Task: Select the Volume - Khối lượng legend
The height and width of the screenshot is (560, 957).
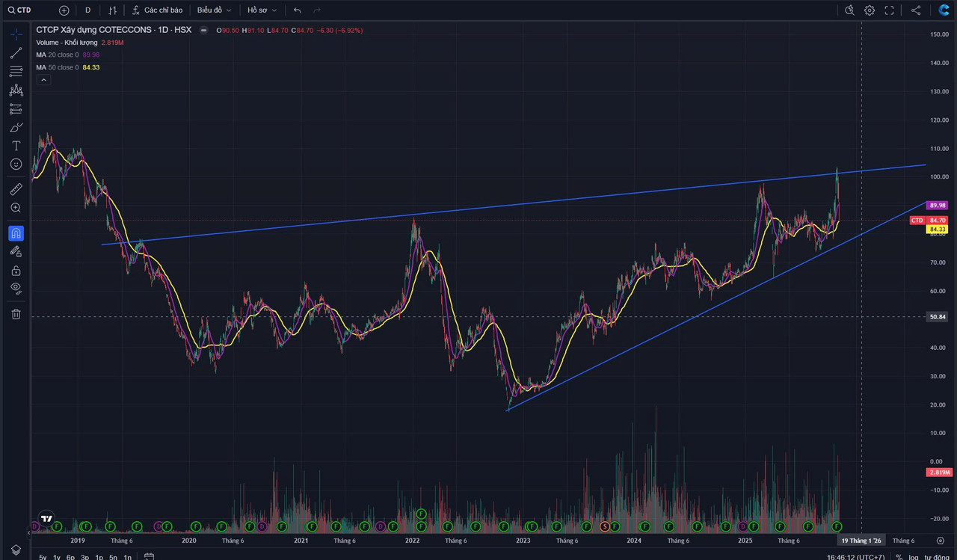Action: [x=67, y=43]
